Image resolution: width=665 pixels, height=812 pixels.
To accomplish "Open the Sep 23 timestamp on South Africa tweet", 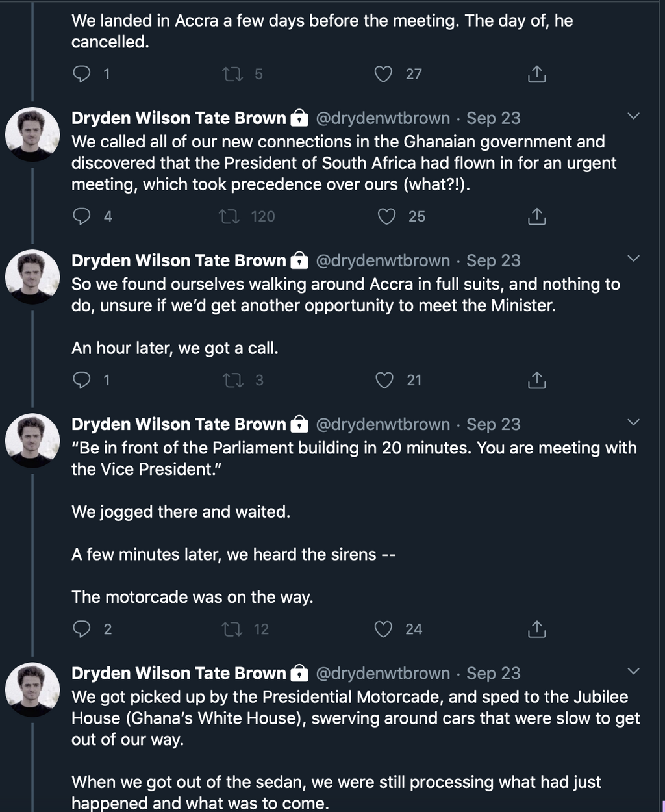I will tap(493, 118).
